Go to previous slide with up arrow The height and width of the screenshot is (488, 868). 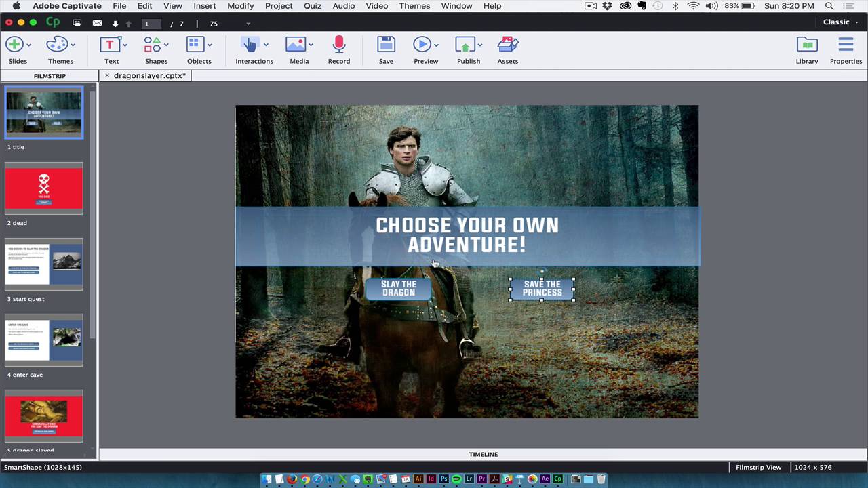point(129,24)
